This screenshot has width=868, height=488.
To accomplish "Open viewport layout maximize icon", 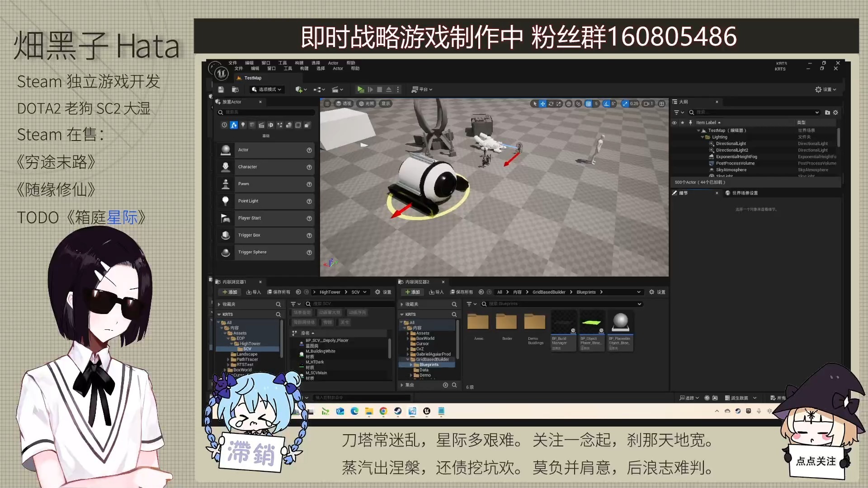I will tap(662, 103).
